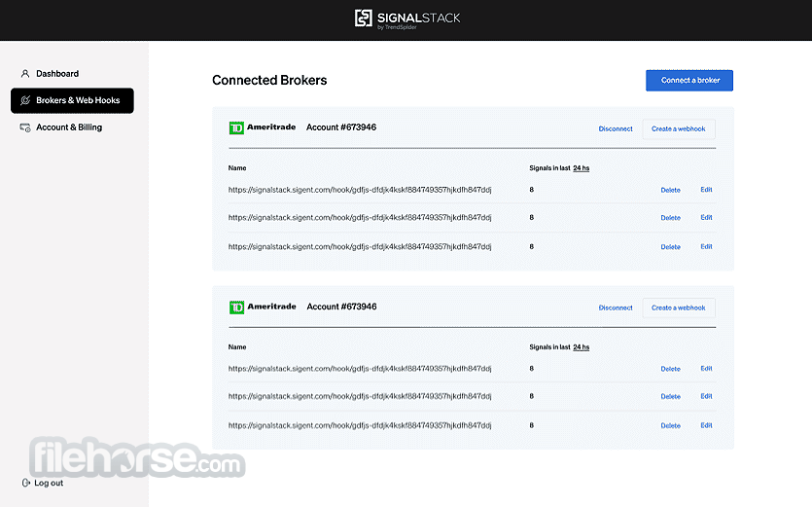
Task: Create a webhook in the upper broker card
Action: [x=679, y=128]
